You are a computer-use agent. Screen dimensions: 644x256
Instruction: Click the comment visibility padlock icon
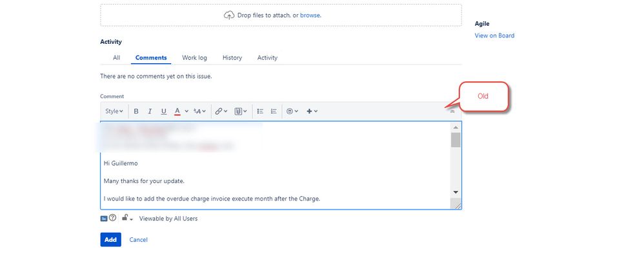125,218
